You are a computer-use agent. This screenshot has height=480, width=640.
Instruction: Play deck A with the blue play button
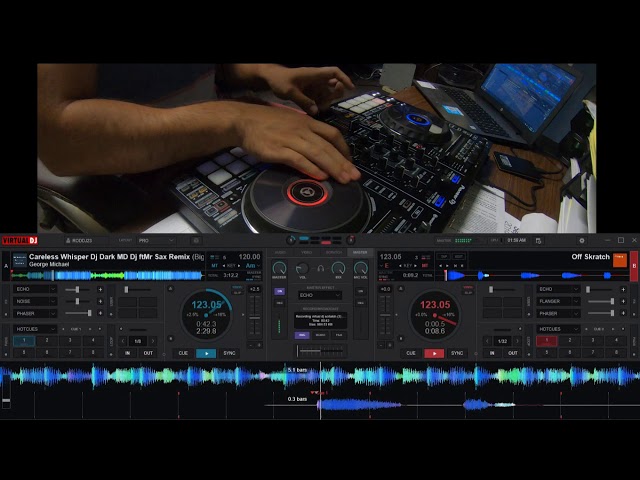[x=206, y=353]
